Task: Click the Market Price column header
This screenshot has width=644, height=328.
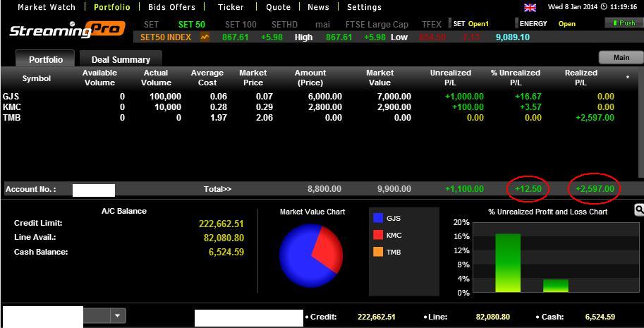Action: point(253,78)
